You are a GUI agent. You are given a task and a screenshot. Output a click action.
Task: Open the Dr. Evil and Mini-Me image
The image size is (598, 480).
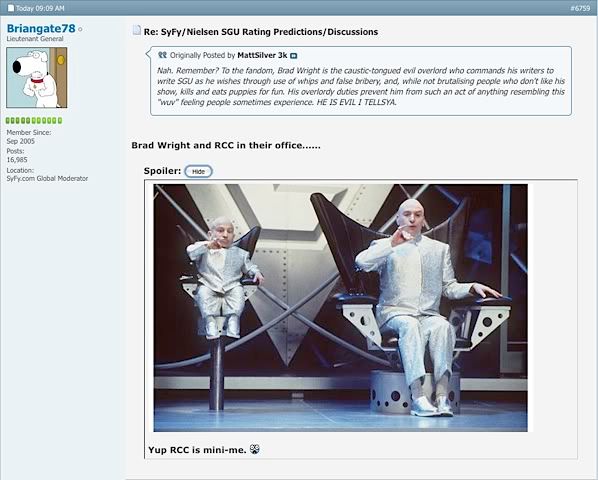click(x=341, y=308)
